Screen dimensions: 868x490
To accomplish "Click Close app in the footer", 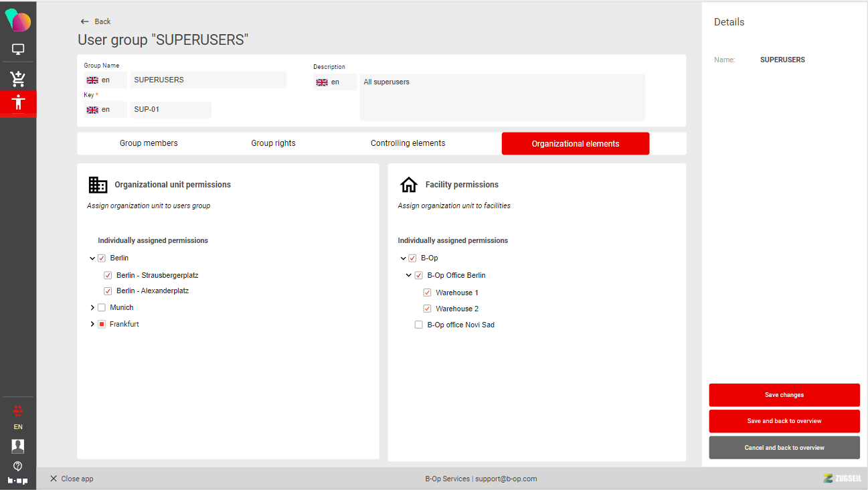I will 72,479.
